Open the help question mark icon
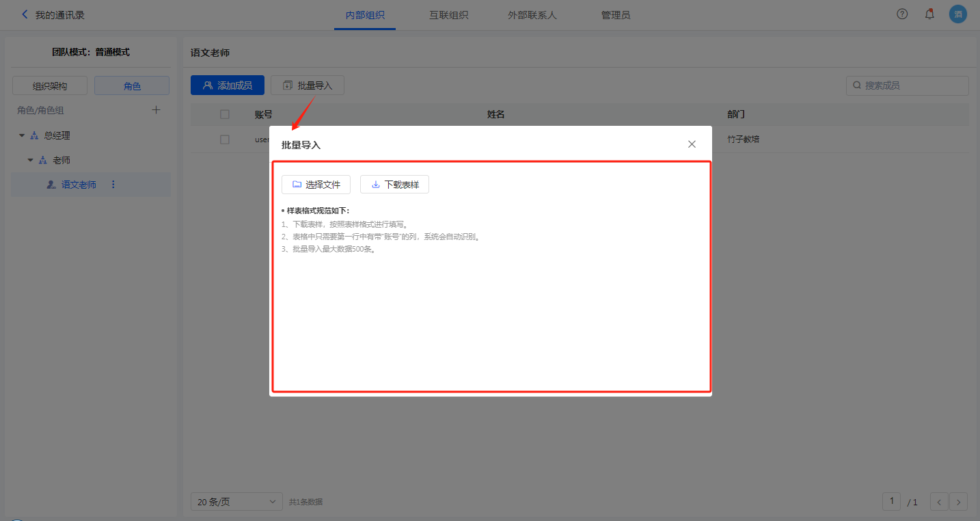 tap(902, 14)
